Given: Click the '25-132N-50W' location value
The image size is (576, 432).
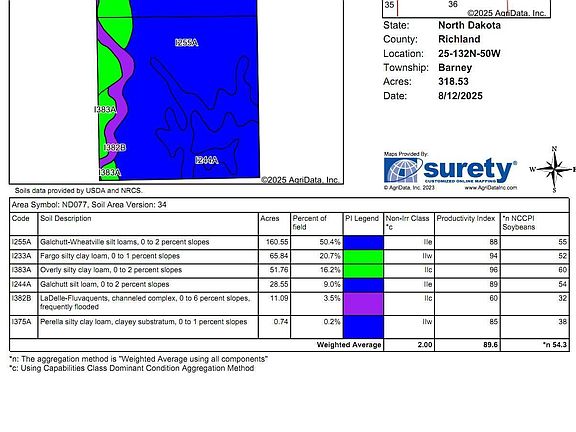Looking at the screenshot, I should [x=469, y=54].
